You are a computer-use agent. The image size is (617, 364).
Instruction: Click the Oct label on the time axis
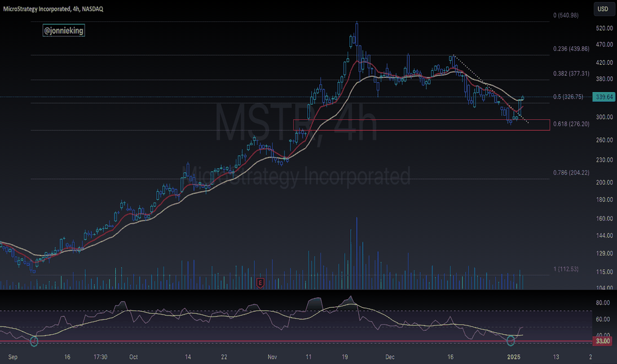click(133, 357)
